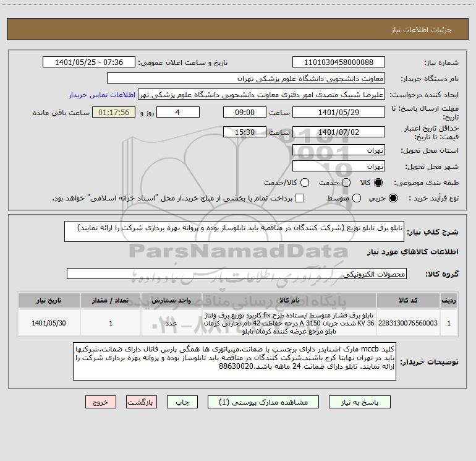Viewport: 476px width, 461px height.
Task: Open the اطلاعات تماس خریدار link
Action: (x=102, y=95)
